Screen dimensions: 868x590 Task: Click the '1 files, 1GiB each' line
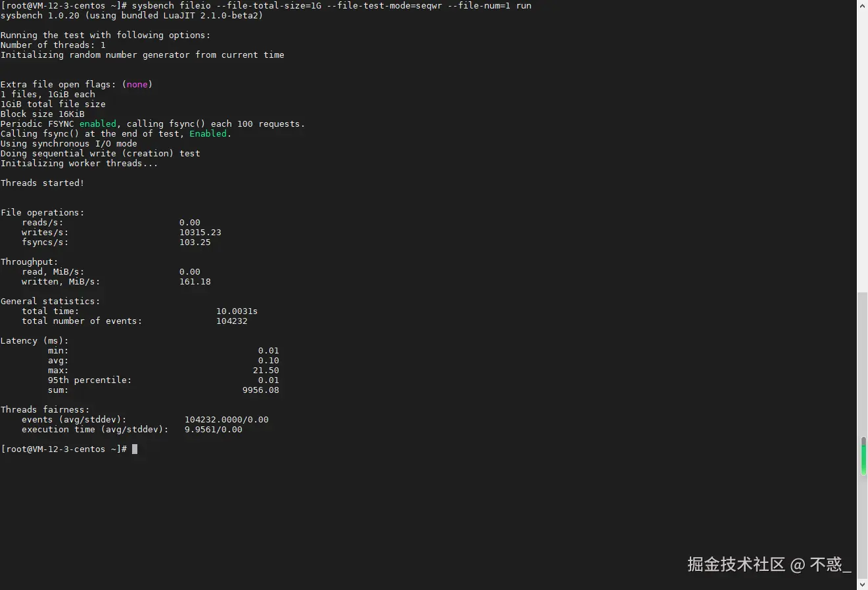coord(48,94)
